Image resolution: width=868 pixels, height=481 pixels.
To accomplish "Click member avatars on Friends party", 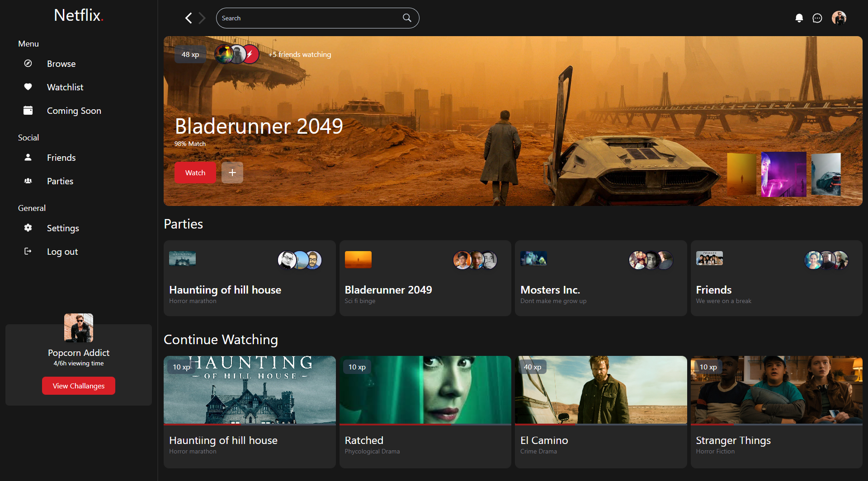I will click(x=826, y=260).
